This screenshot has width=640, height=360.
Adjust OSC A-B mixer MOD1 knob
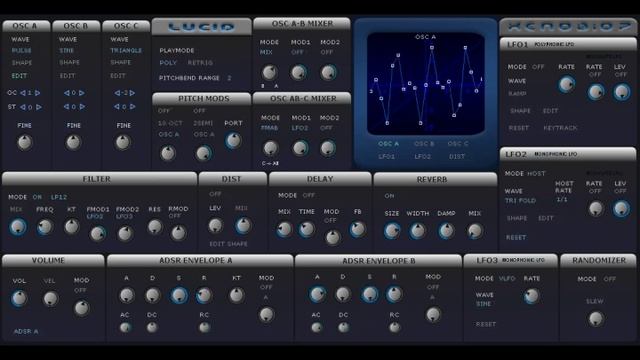tap(299, 73)
